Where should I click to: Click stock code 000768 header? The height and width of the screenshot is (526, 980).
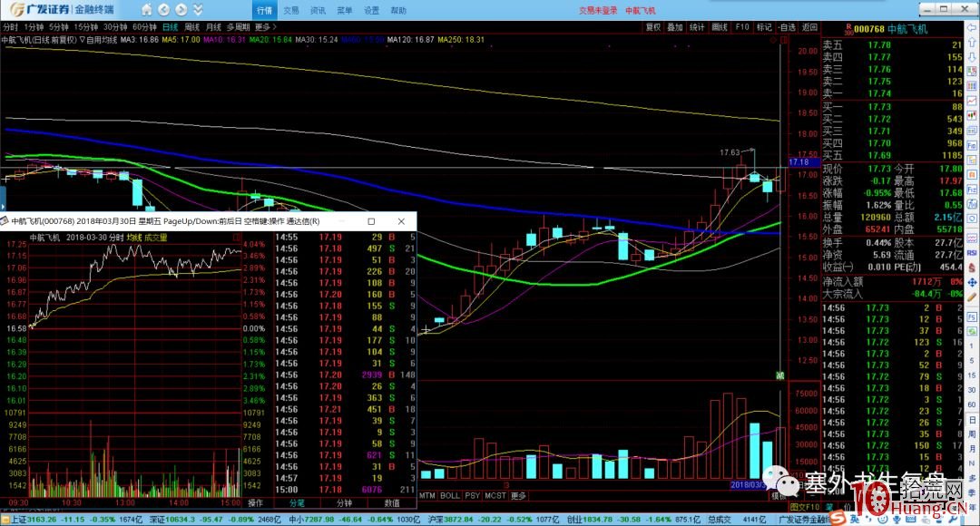tap(869, 29)
